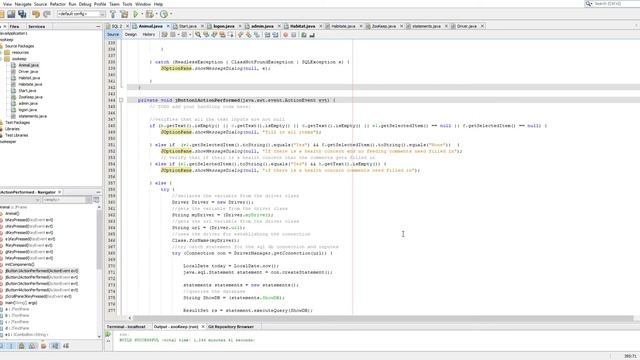Click the Find Selection magnifier in editor toolbar
The height and width of the screenshot is (360, 640).
pos(198,35)
